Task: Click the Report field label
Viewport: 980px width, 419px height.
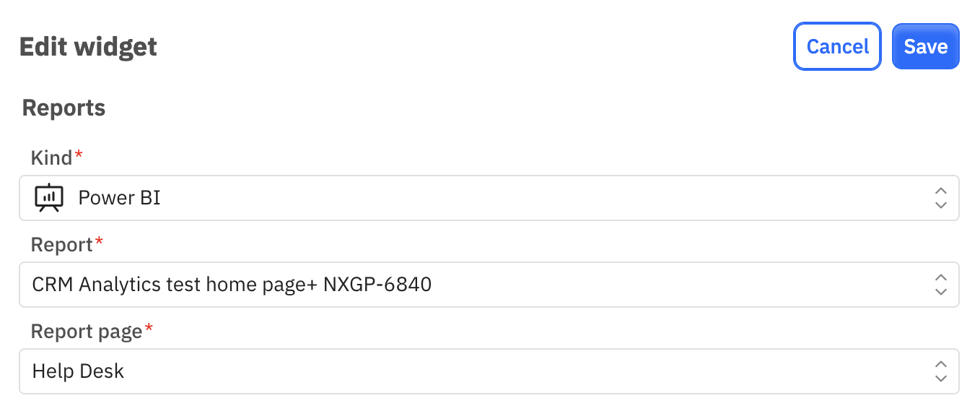Action: tap(62, 244)
